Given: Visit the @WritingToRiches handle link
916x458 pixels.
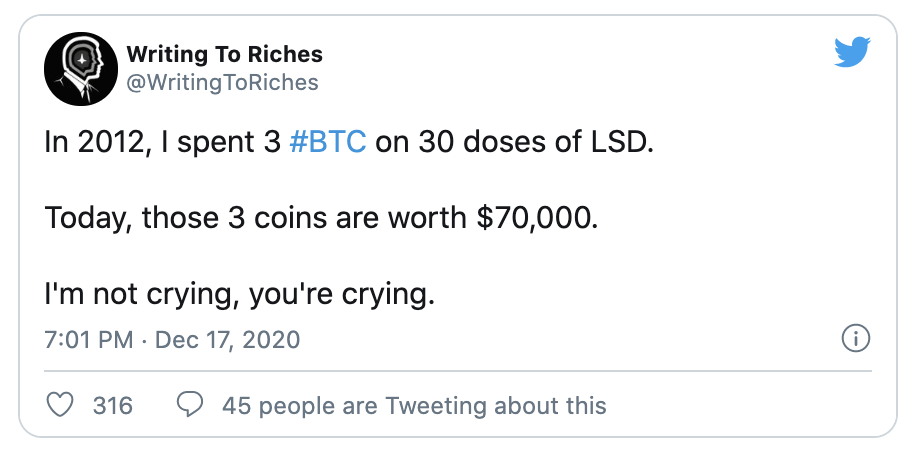Looking at the screenshot, I should pyautogui.click(x=222, y=82).
